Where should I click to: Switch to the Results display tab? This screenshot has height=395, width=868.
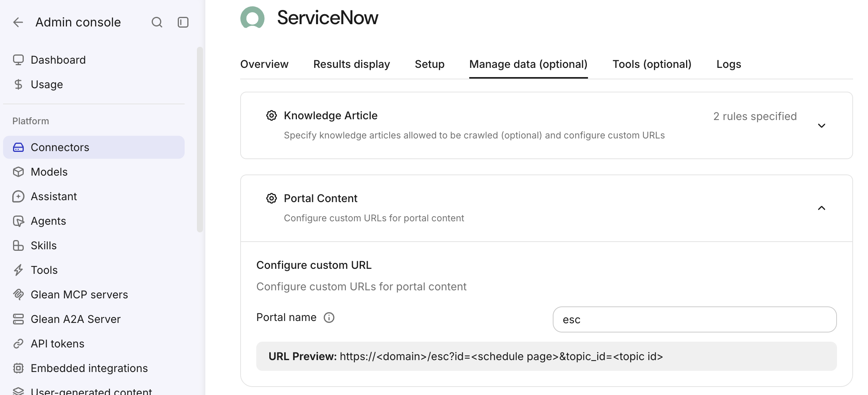click(x=352, y=64)
